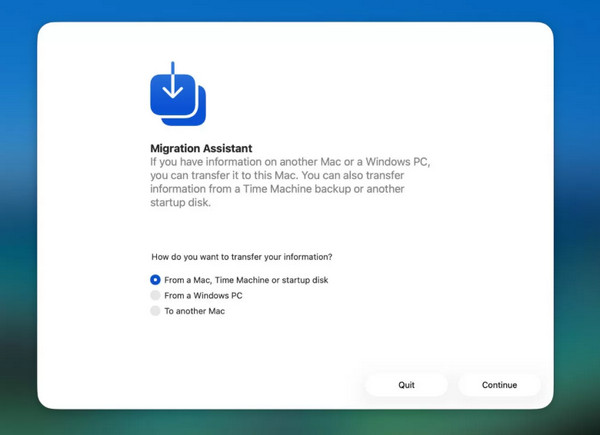This screenshot has height=435, width=600.
Task: Click the Continue button
Action: (499, 385)
